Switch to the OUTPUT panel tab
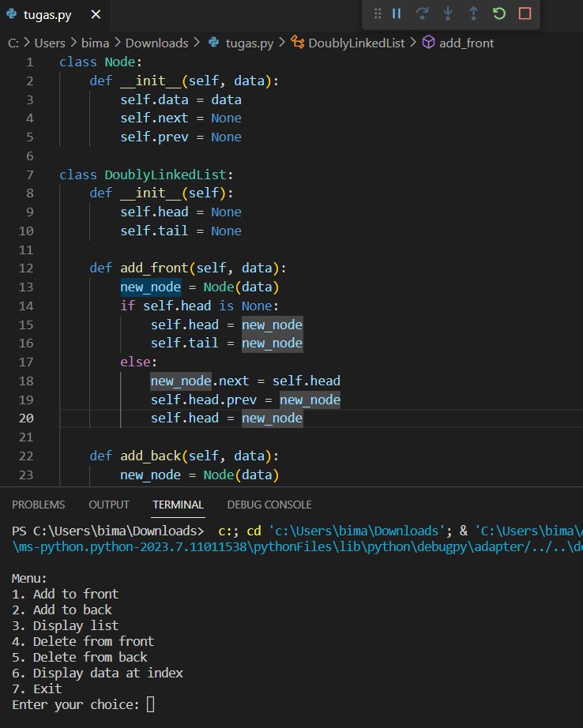Image resolution: width=583 pixels, height=728 pixels. click(x=109, y=505)
